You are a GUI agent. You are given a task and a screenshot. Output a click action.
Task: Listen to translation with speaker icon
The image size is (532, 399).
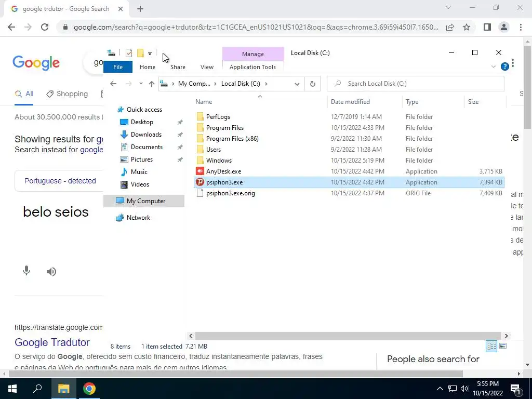[51, 271]
